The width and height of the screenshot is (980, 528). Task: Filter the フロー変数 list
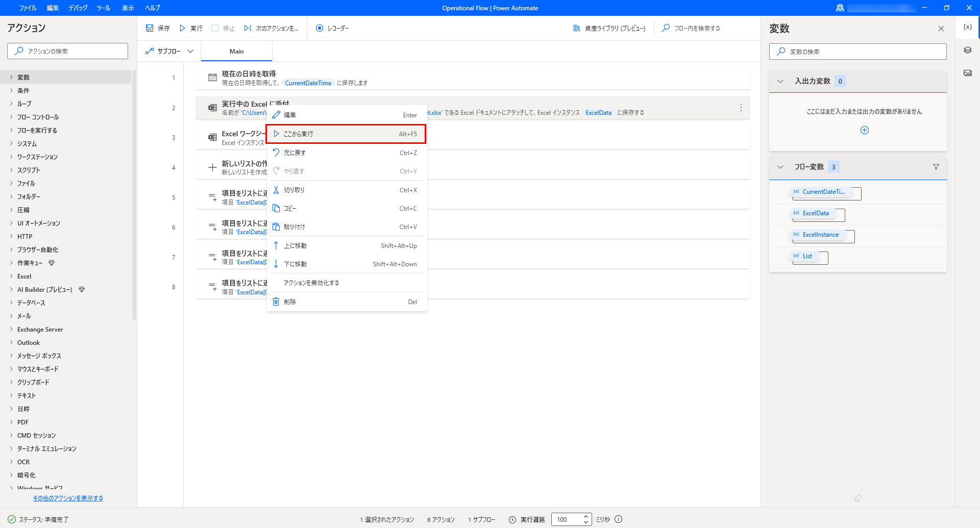point(936,167)
